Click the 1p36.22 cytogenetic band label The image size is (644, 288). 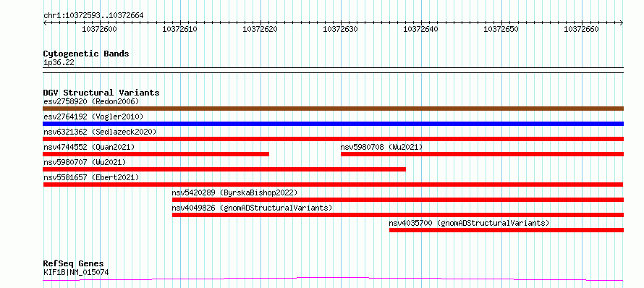[59, 63]
